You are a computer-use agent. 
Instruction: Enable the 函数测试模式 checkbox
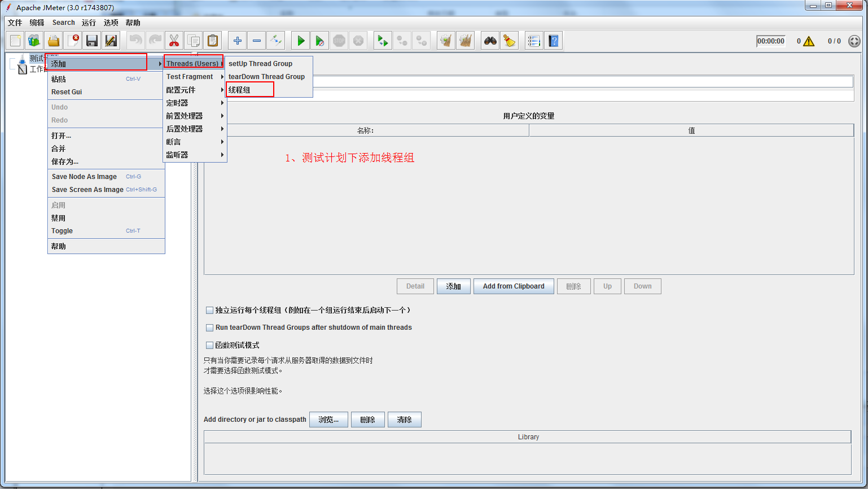tap(210, 345)
